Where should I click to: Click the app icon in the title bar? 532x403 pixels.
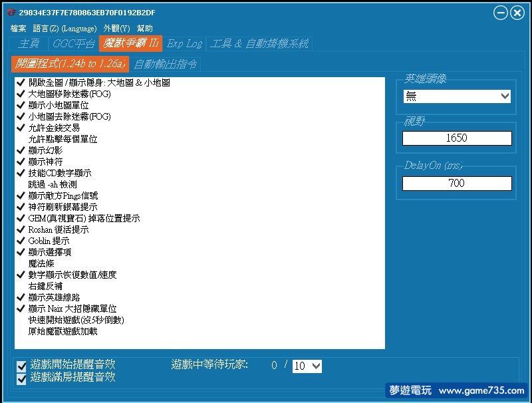[x=10, y=13]
